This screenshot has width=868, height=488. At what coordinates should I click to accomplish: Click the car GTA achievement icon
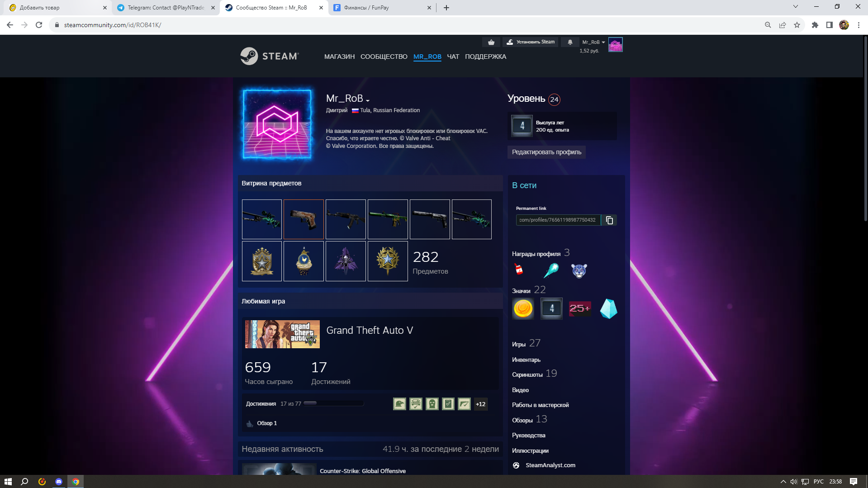[416, 404]
